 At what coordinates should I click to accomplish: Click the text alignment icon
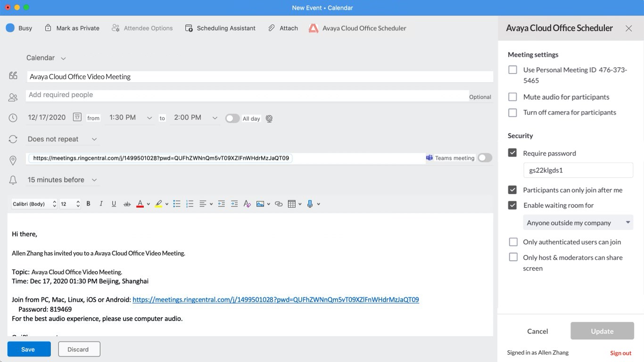tap(203, 204)
